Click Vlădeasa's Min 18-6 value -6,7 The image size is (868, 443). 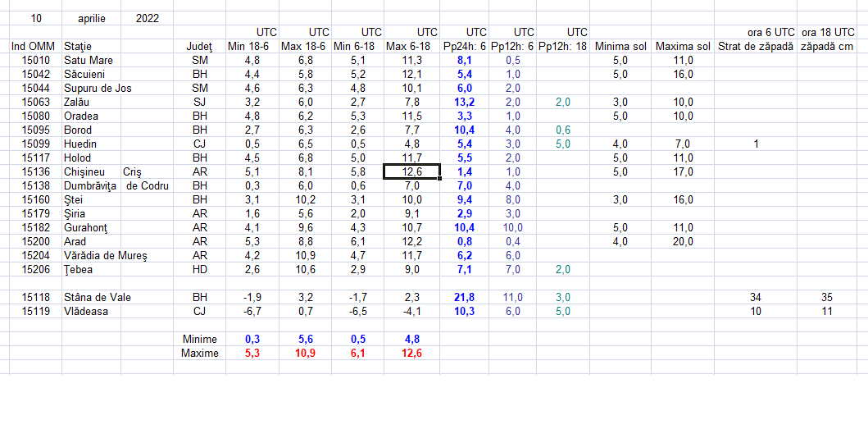tap(252, 312)
